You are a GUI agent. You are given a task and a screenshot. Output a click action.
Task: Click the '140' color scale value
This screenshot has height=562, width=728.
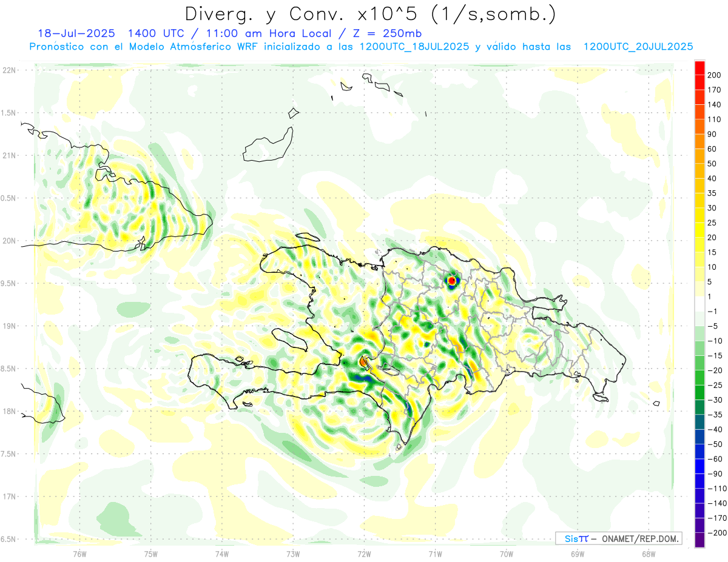tap(715, 104)
